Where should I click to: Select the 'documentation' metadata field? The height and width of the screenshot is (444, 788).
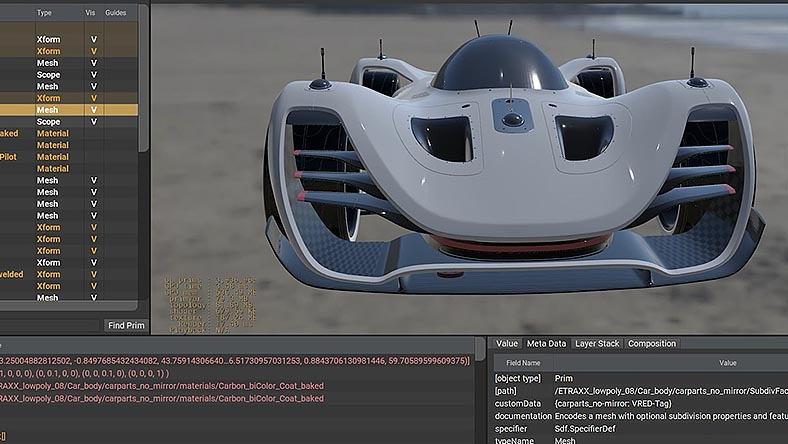[x=523, y=416]
